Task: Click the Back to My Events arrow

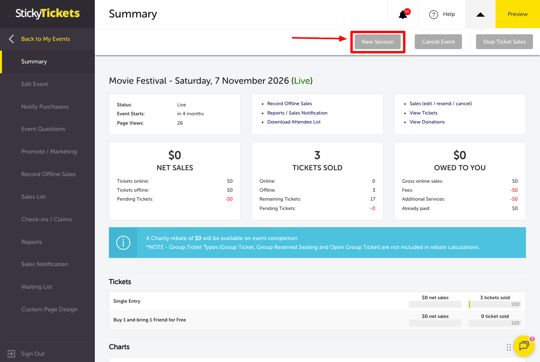Action: point(11,39)
